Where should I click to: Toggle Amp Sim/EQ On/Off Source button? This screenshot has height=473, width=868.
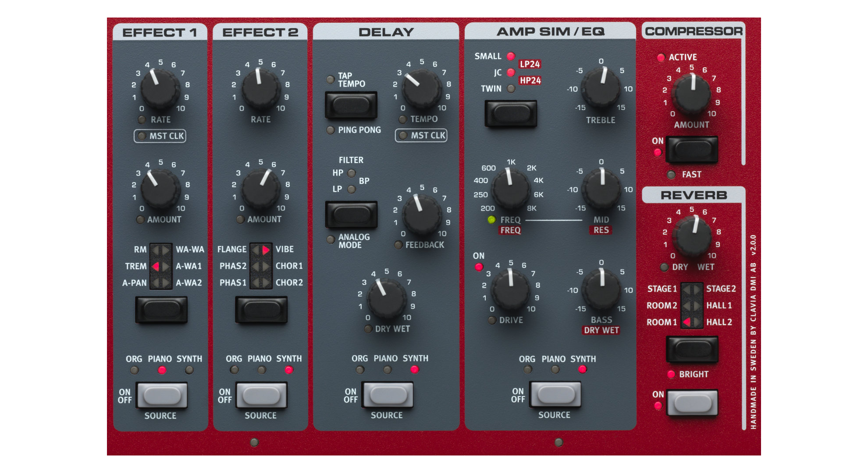tap(555, 395)
